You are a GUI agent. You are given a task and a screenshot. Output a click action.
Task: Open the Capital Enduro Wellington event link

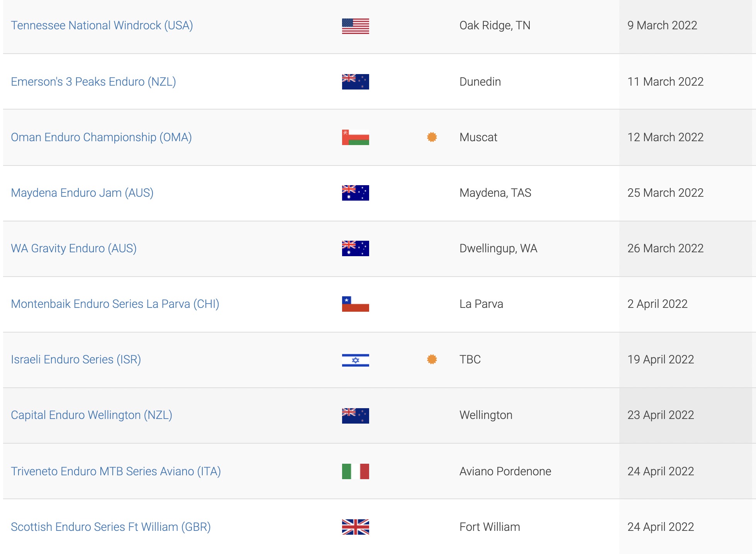click(x=92, y=415)
